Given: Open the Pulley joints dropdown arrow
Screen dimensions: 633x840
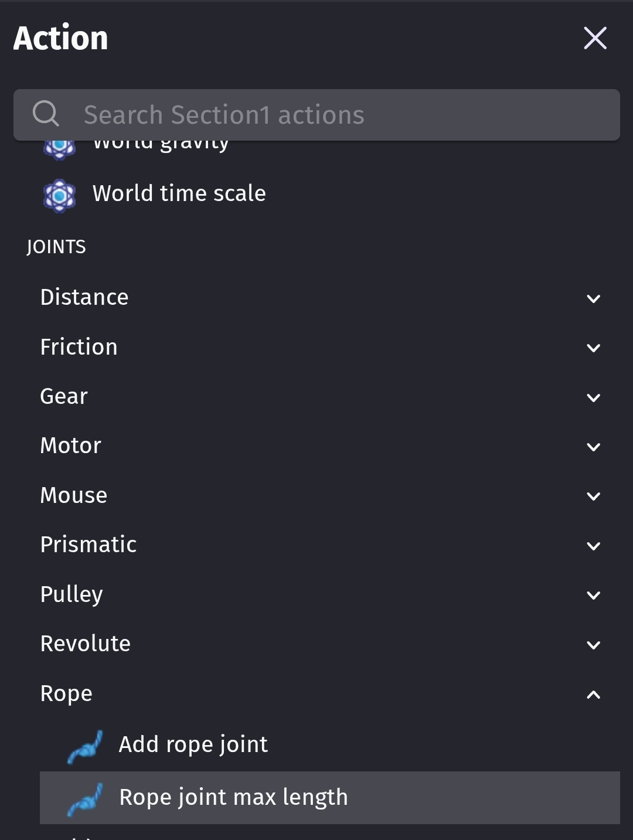Looking at the screenshot, I should click(x=593, y=596).
